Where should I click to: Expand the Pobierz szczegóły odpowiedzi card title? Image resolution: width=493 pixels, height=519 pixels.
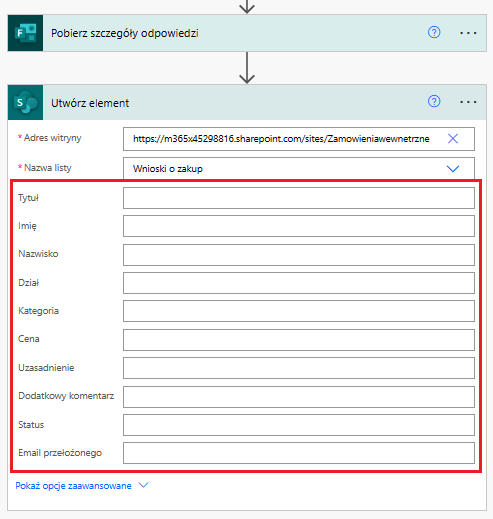125,33
